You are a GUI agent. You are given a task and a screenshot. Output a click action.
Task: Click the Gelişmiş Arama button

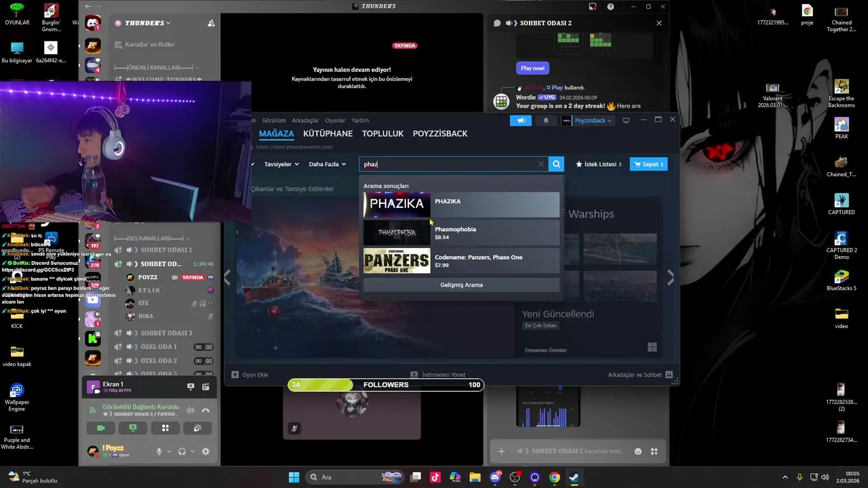(461, 285)
